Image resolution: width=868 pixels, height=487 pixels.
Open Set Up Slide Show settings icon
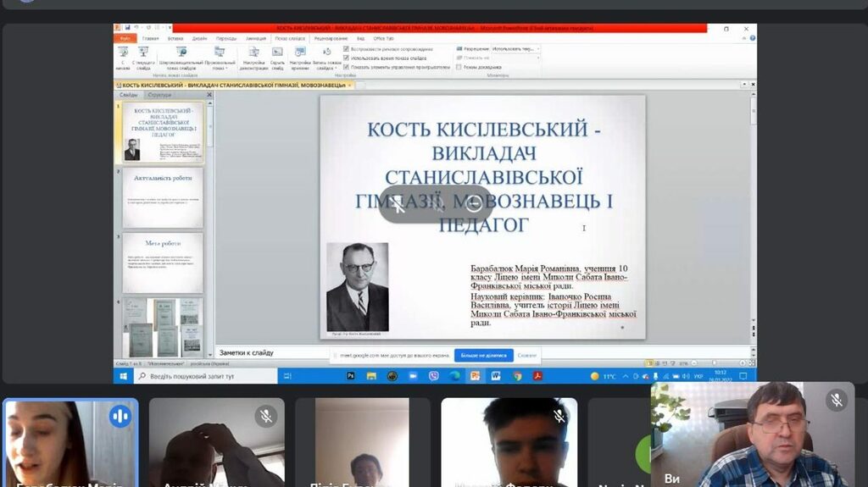[253, 53]
